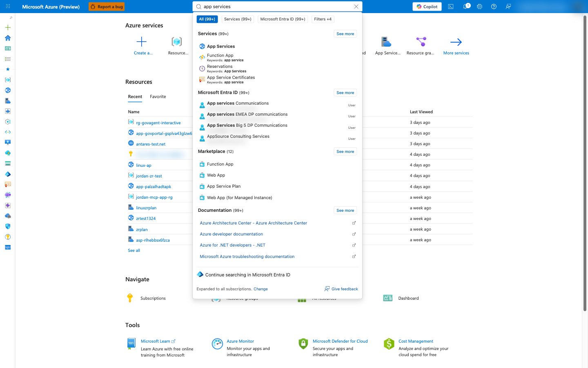The image size is (588, 368).
Task: Open Marketplace App Service Plan item
Action: [x=277, y=186]
